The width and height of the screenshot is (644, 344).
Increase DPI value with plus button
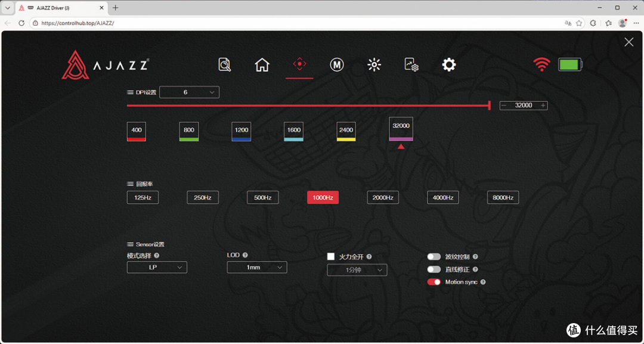point(543,106)
